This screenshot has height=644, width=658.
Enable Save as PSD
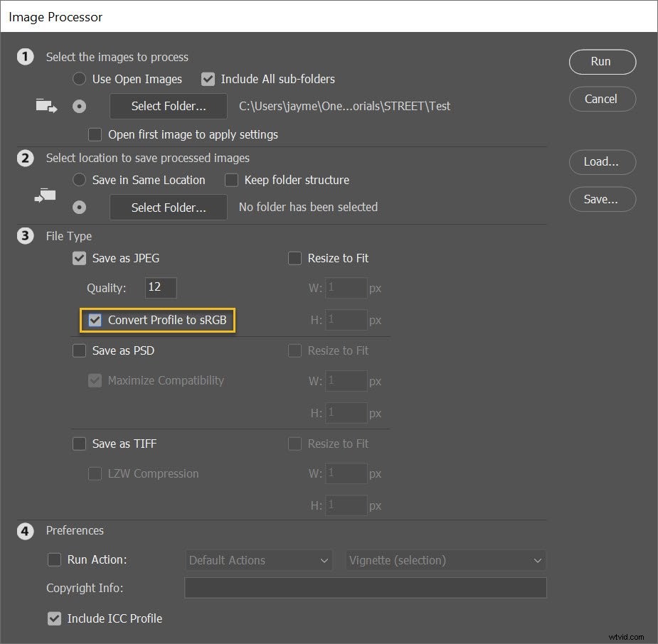(x=79, y=350)
